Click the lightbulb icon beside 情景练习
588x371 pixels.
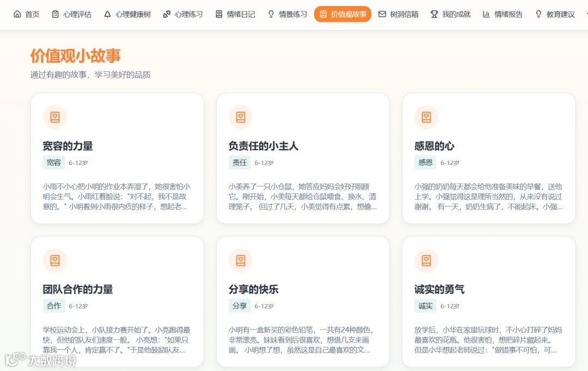(x=271, y=14)
